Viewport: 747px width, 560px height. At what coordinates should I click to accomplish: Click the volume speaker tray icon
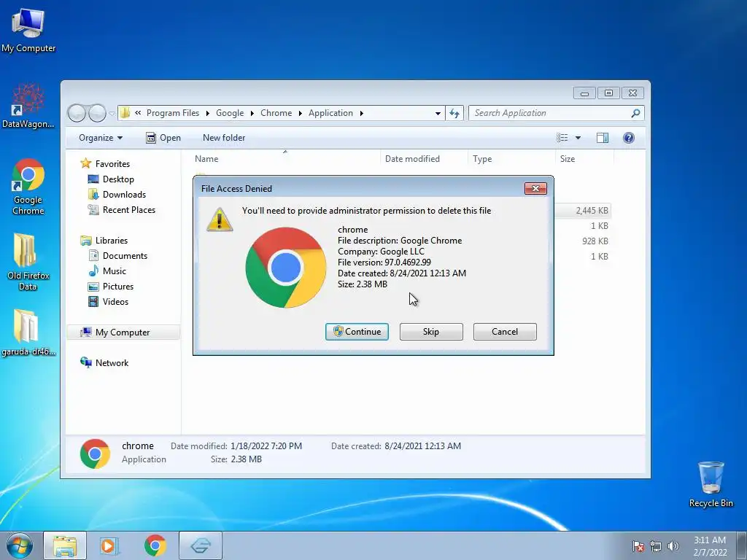pos(673,546)
